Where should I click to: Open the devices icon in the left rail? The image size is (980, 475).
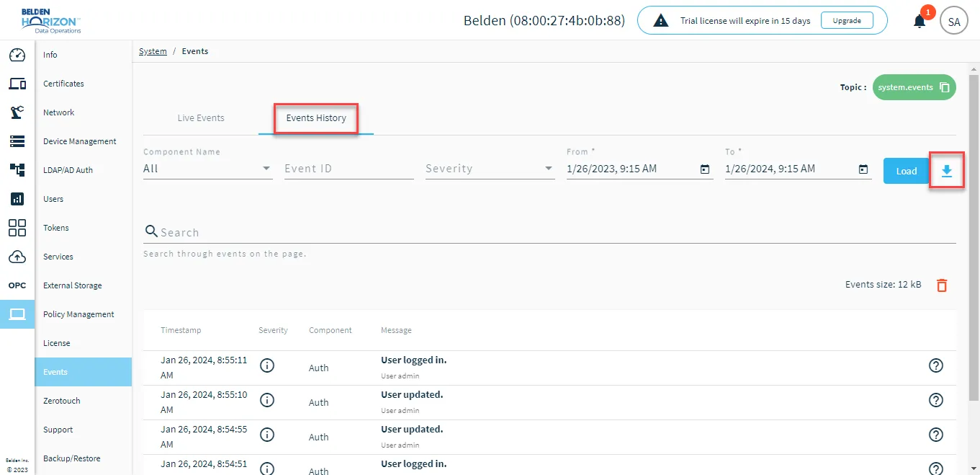(x=17, y=84)
